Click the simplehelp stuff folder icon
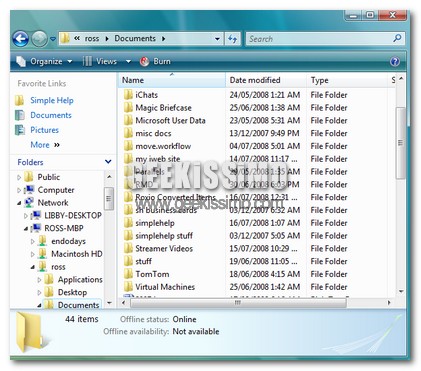 point(128,236)
